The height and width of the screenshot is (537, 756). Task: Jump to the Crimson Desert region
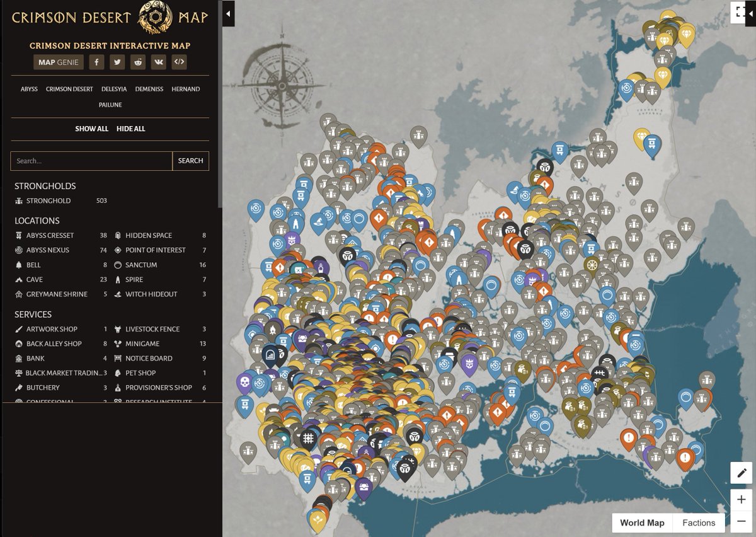coord(69,89)
